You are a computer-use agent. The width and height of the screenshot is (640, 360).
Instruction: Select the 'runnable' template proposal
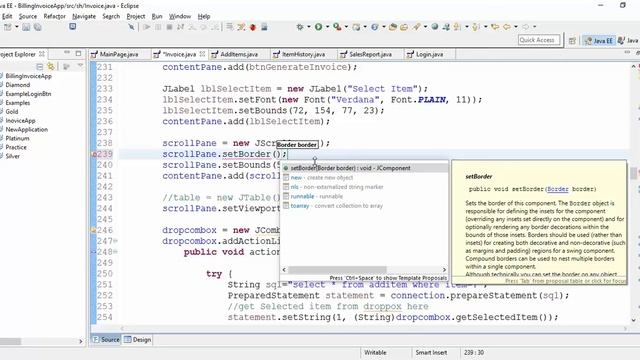[x=364, y=196]
